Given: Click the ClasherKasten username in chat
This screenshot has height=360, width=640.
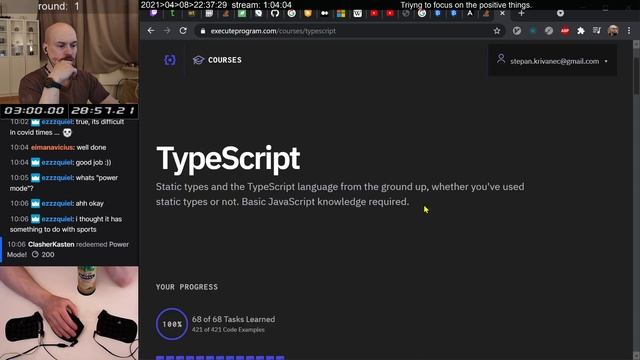Looking at the screenshot, I should click(51, 244).
